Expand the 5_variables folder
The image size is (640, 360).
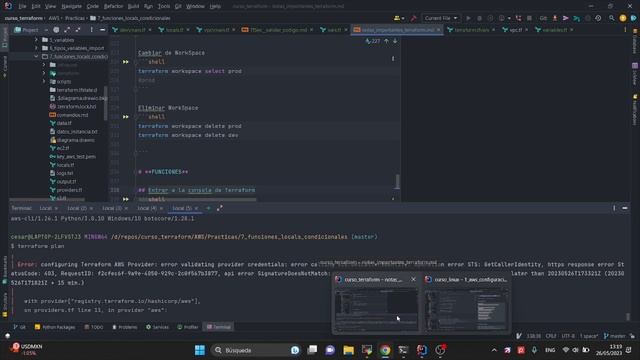pos(36,40)
